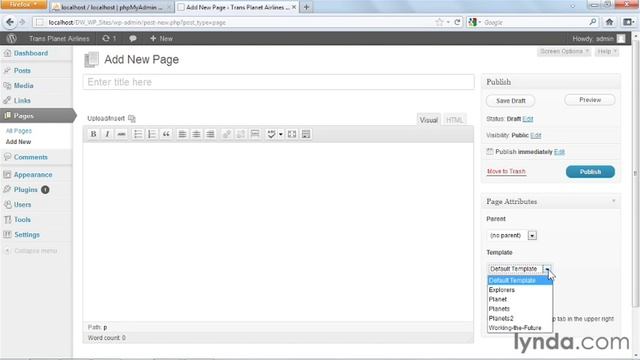Switch to the Visual editor tab

pyautogui.click(x=429, y=120)
